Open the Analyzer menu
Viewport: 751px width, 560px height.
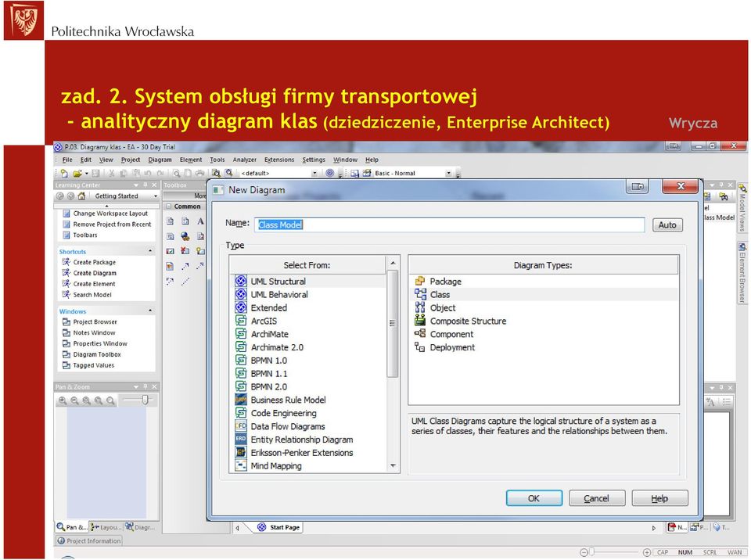point(244,160)
